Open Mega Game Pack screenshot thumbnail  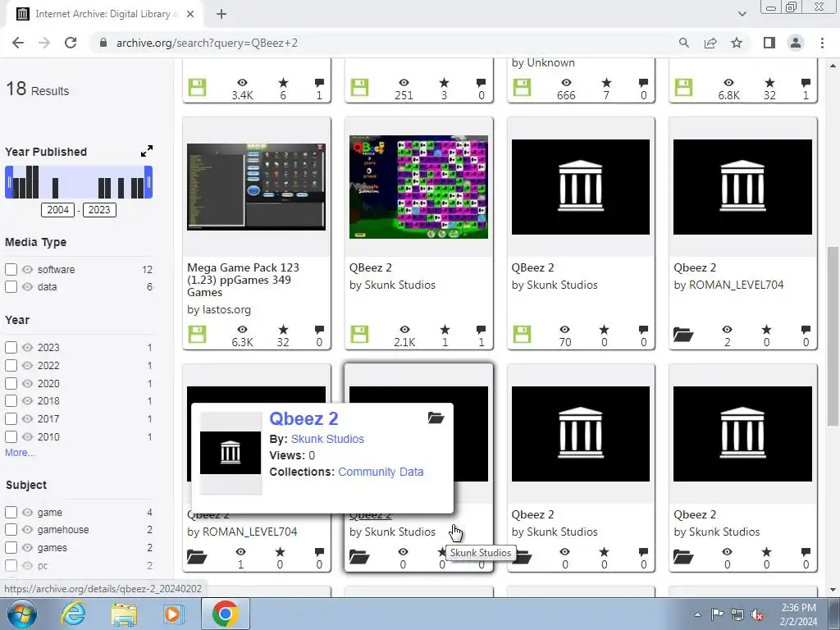[x=256, y=186]
